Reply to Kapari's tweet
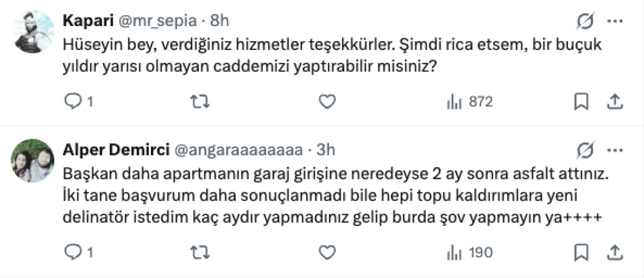The height and width of the screenshot is (278, 644). pos(74,102)
